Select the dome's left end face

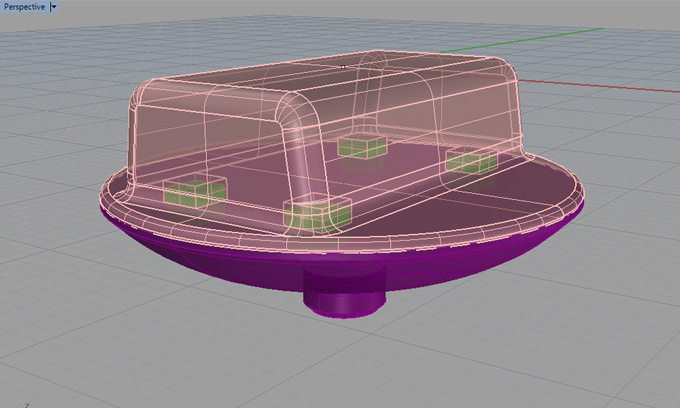coord(165,140)
